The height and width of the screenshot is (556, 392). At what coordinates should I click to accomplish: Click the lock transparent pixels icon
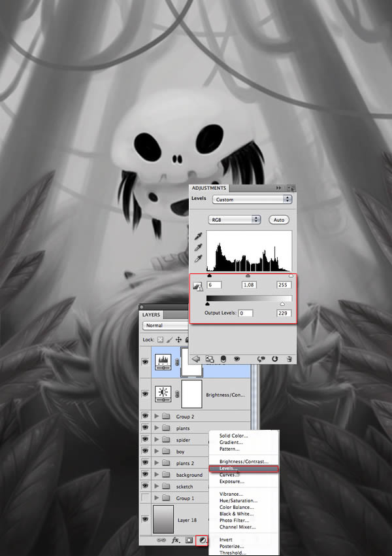pyautogui.click(x=161, y=339)
